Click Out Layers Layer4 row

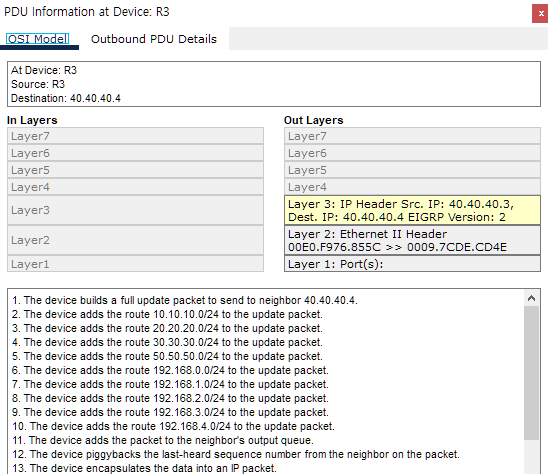[x=412, y=187]
